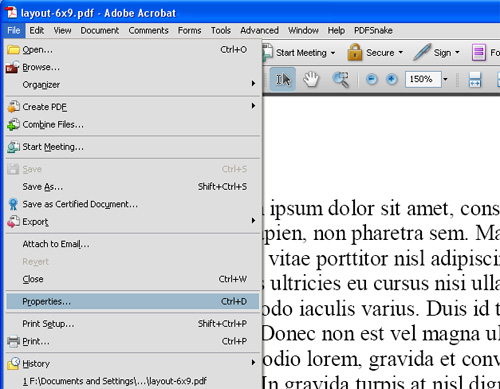Click the Export icon in File menu
This screenshot has height=389, width=500.
[13, 222]
